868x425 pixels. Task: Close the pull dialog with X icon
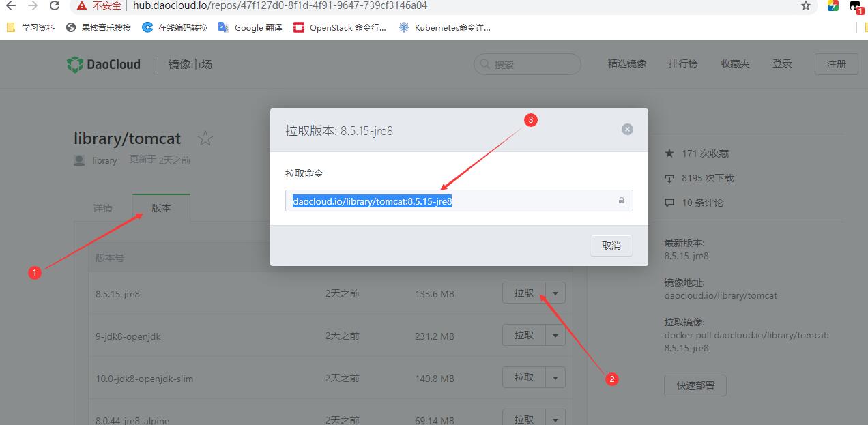627,129
